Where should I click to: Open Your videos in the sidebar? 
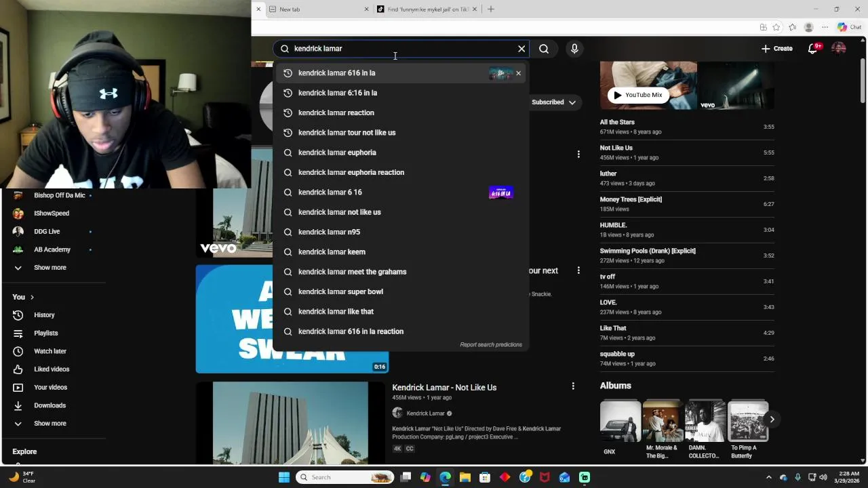(x=51, y=388)
